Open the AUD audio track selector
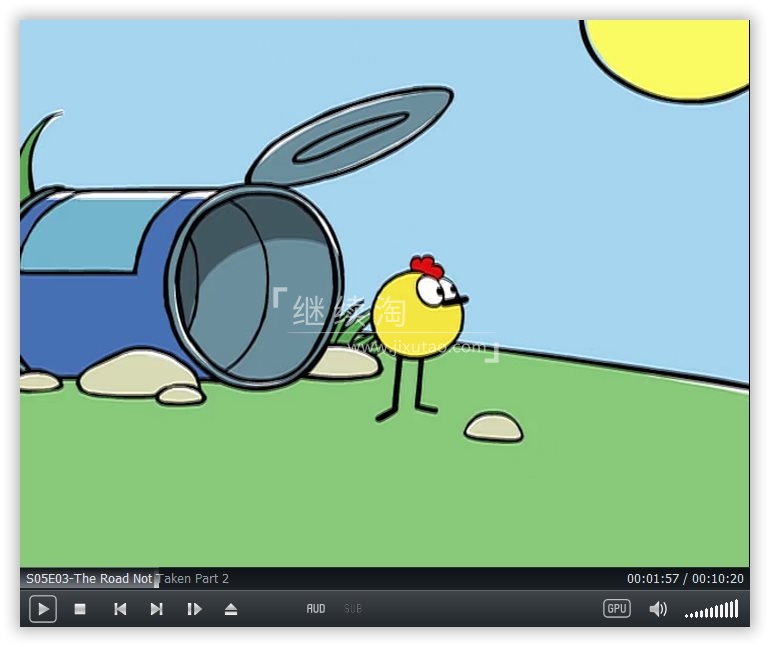 316,609
